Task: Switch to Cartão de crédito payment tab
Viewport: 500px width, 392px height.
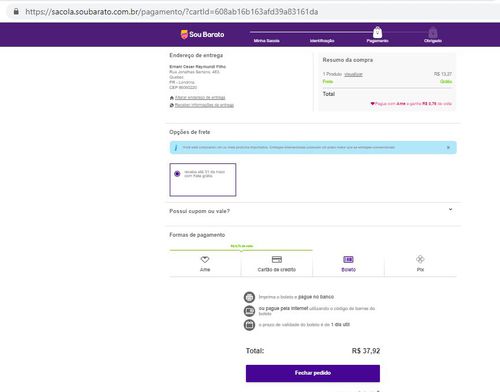Action: [x=277, y=264]
